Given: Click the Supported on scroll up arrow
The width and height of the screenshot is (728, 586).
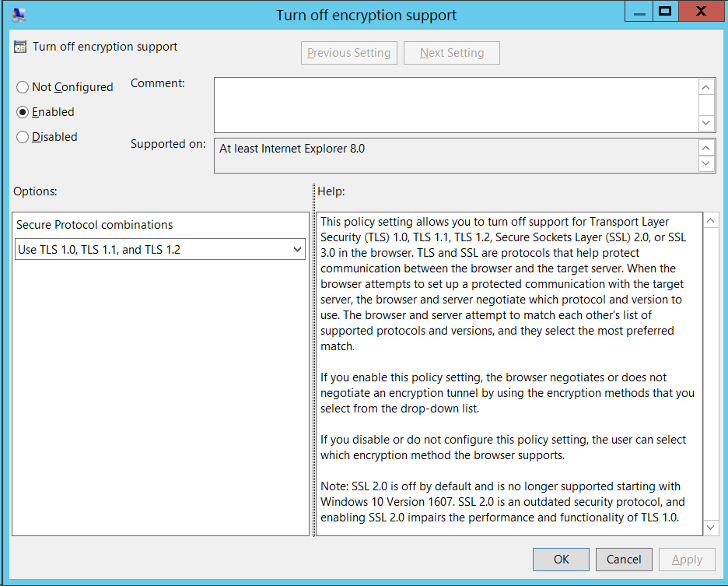Looking at the screenshot, I should (x=705, y=148).
